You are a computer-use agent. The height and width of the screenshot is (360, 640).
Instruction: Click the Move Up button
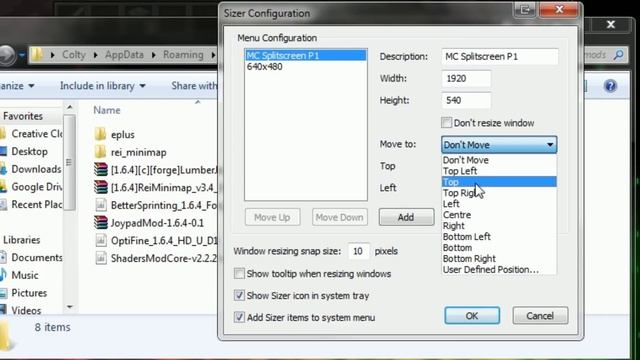(x=272, y=217)
